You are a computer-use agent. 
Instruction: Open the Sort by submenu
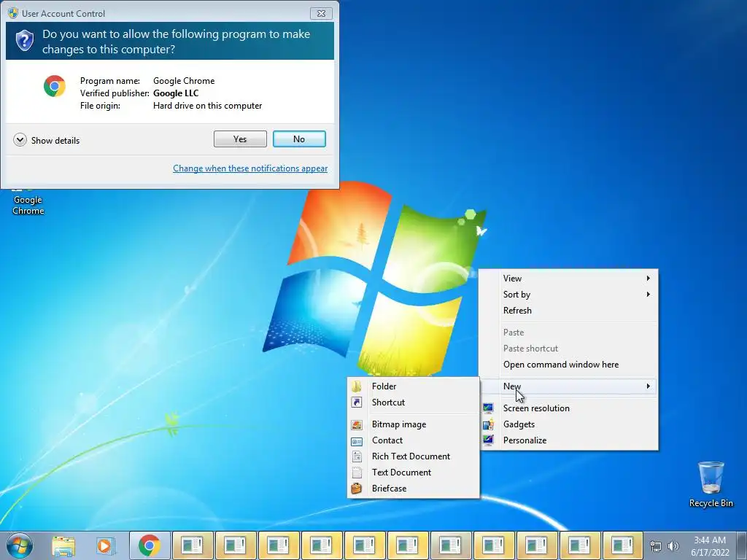click(568, 295)
